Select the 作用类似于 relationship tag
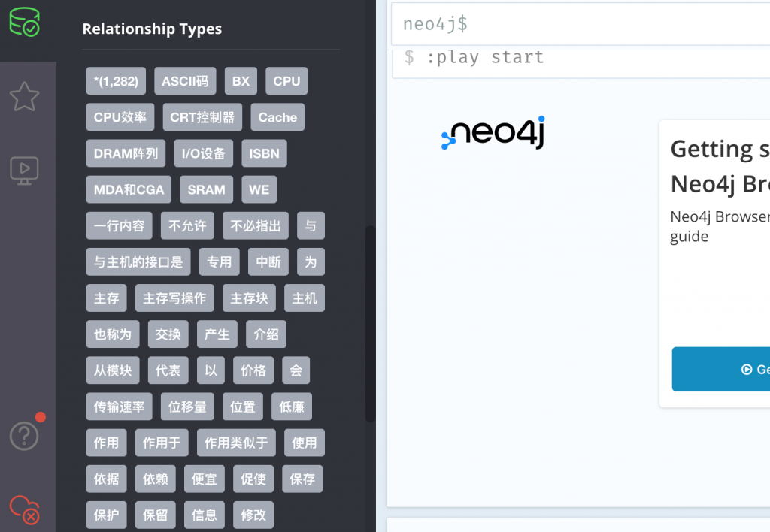The width and height of the screenshot is (770, 532). pyautogui.click(x=236, y=443)
